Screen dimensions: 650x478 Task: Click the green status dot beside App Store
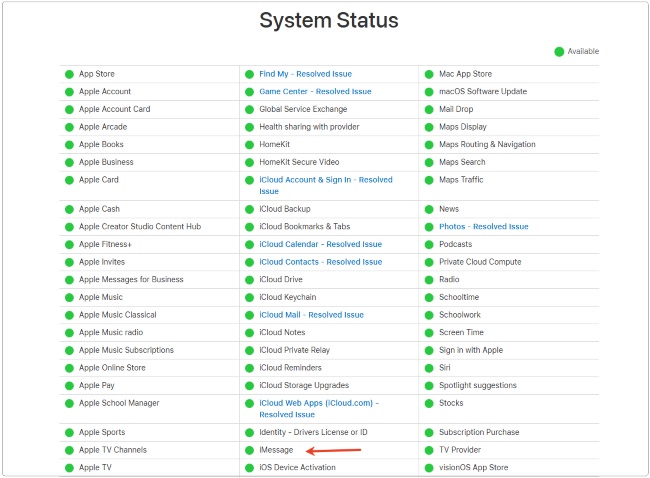tap(69, 74)
